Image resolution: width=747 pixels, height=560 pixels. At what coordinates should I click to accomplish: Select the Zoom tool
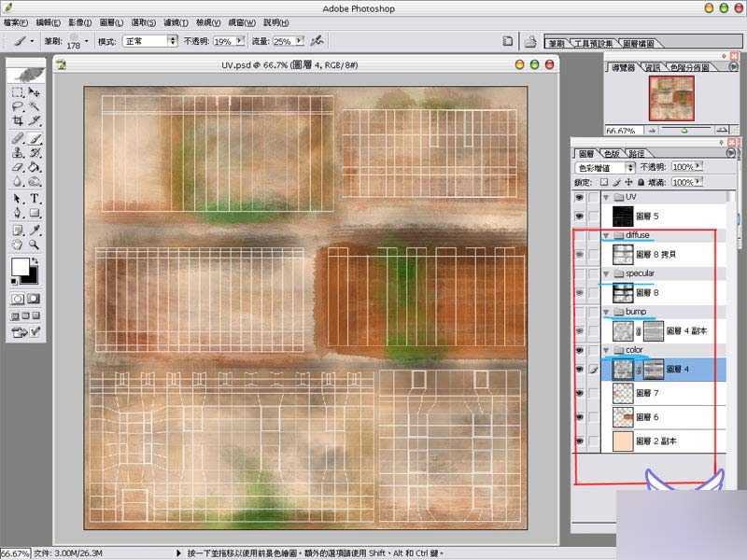click(35, 245)
